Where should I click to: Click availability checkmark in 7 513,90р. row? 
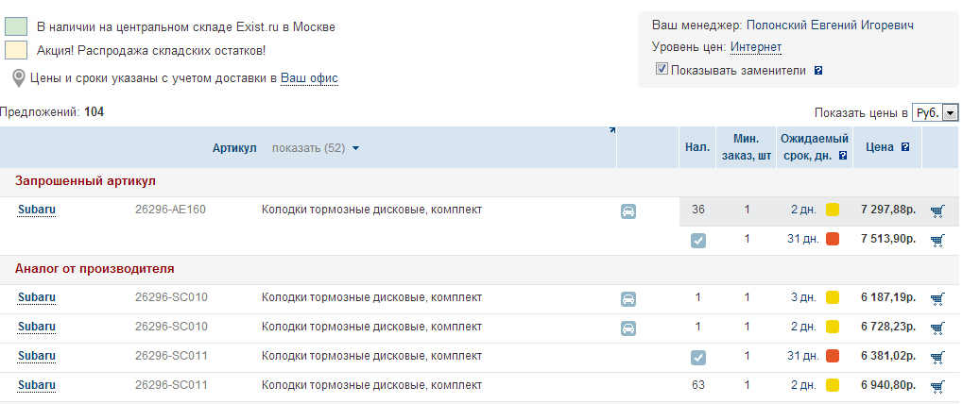698,241
